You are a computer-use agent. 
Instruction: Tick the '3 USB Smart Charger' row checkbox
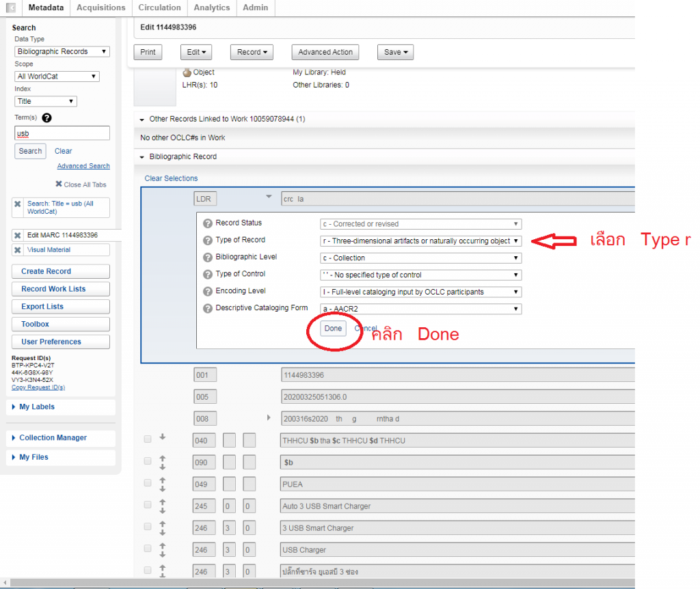pos(148,527)
